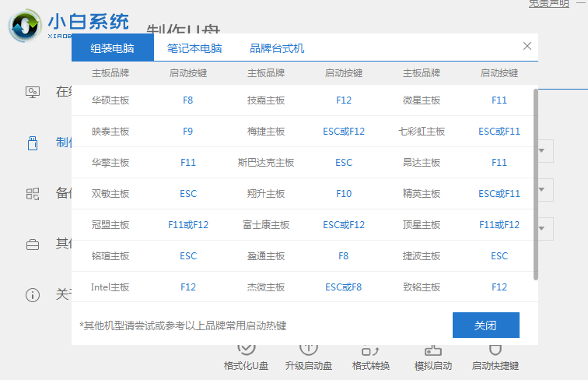The width and height of the screenshot is (588, 380).
Task: Click the monitor icon in left sidebar
Action: [33, 92]
